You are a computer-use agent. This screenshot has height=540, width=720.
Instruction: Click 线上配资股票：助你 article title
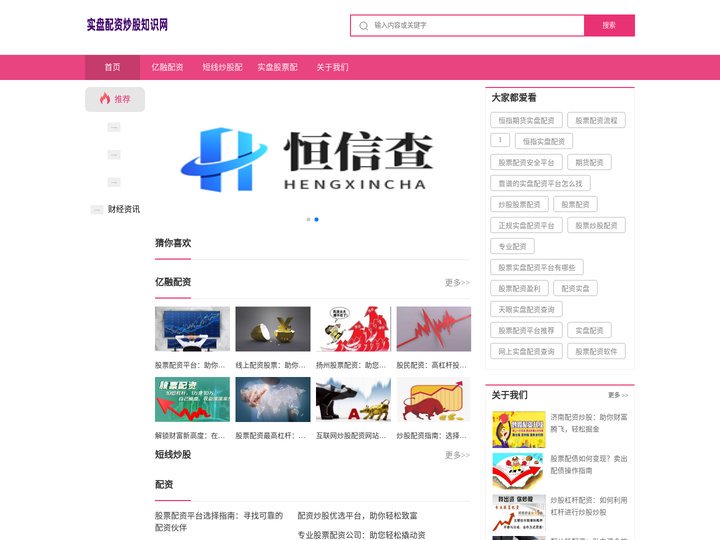coord(270,366)
